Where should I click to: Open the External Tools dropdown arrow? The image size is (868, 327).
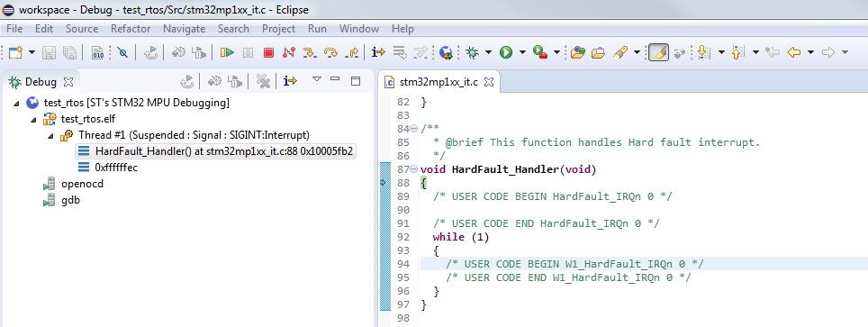[556, 52]
